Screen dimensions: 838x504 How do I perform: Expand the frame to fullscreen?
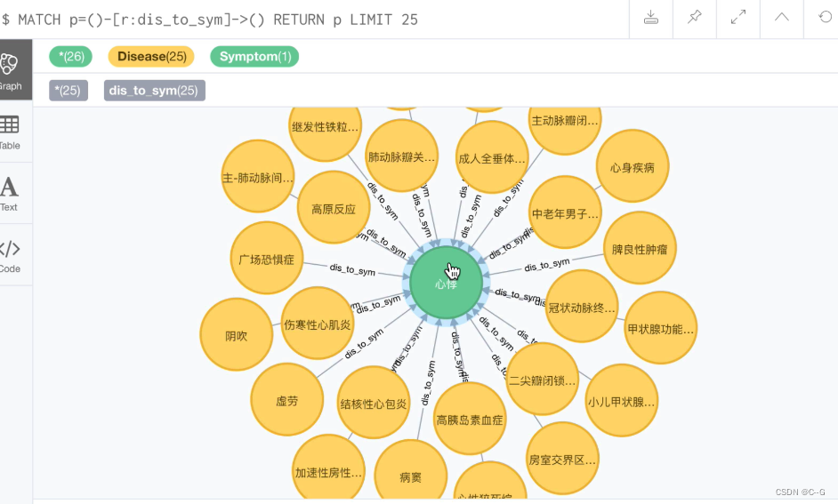pyautogui.click(x=738, y=18)
